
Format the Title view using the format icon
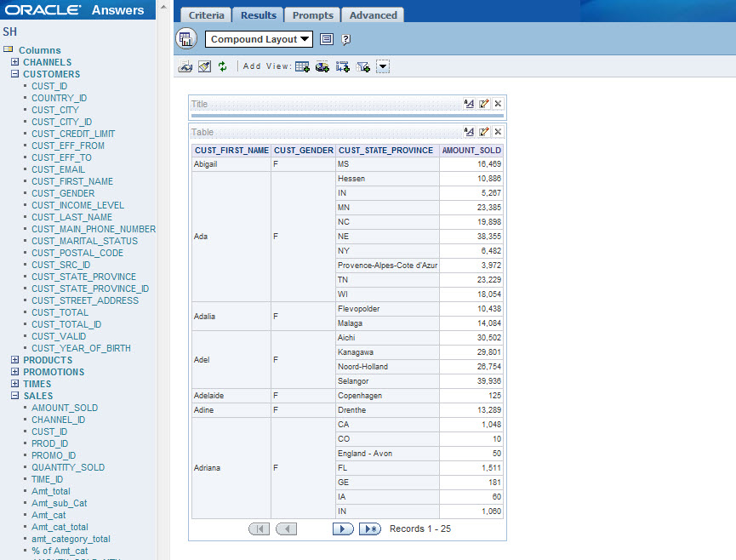pyautogui.click(x=470, y=103)
